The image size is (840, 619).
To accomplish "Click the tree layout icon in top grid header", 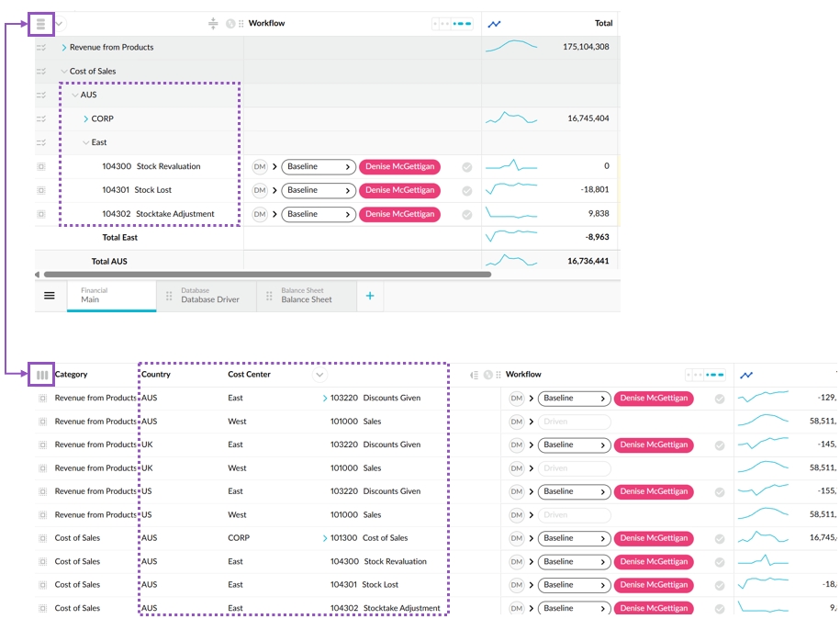I will point(40,24).
